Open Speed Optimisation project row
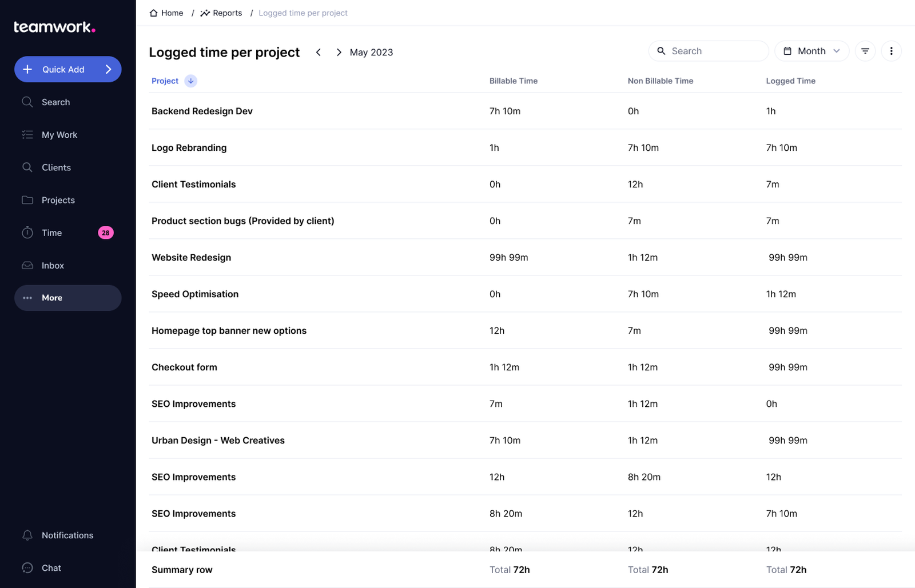This screenshot has height=588, width=915. tap(525, 294)
